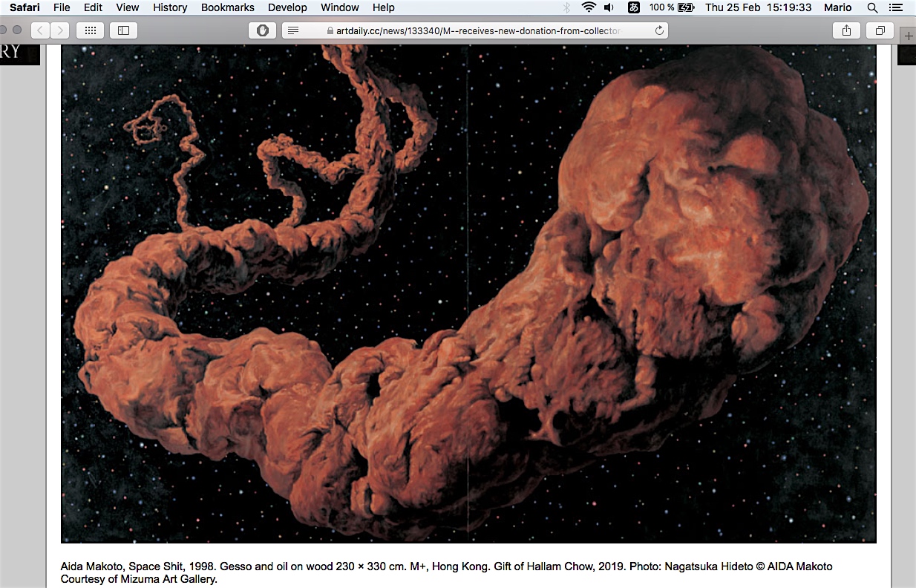Viewport: 916px width, 588px height.
Task: Open the File menu
Action: pyautogui.click(x=62, y=7)
